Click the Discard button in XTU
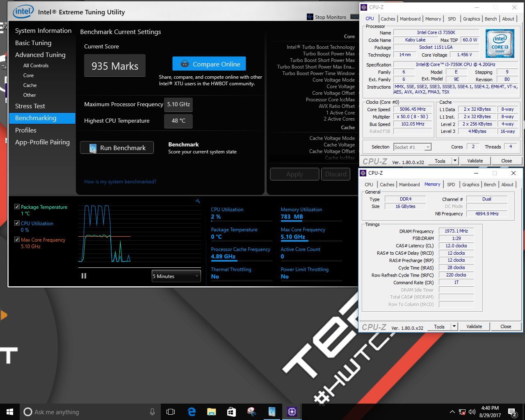This screenshot has height=420, width=525. click(x=336, y=174)
